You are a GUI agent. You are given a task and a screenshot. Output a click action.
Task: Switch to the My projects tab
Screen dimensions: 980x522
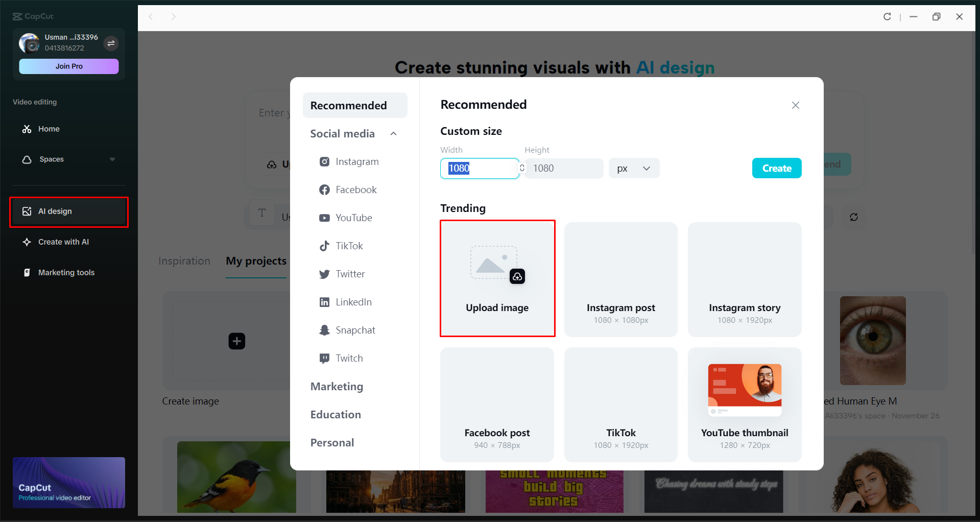(256, 261)
